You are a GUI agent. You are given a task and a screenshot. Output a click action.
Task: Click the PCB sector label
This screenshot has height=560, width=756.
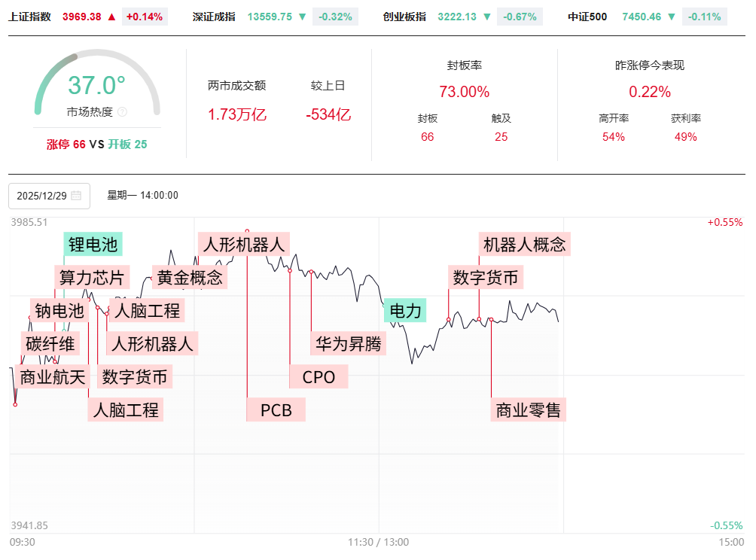[x=276, y=410]
